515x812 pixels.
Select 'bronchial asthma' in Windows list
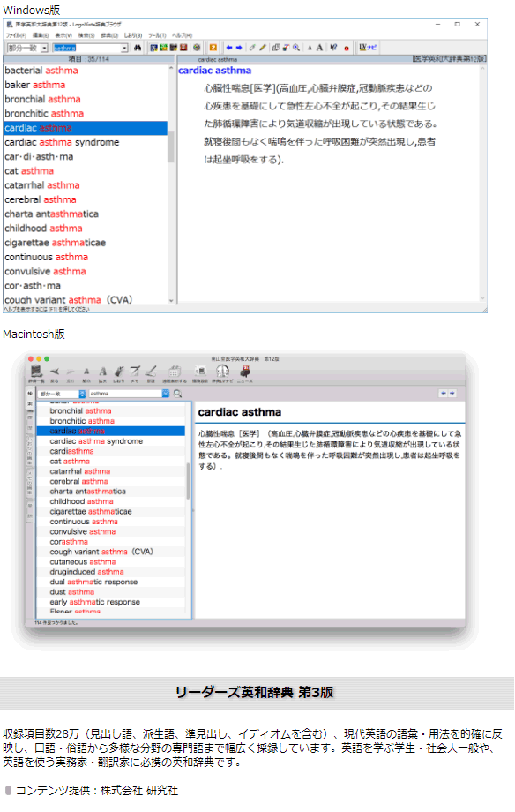42,100
